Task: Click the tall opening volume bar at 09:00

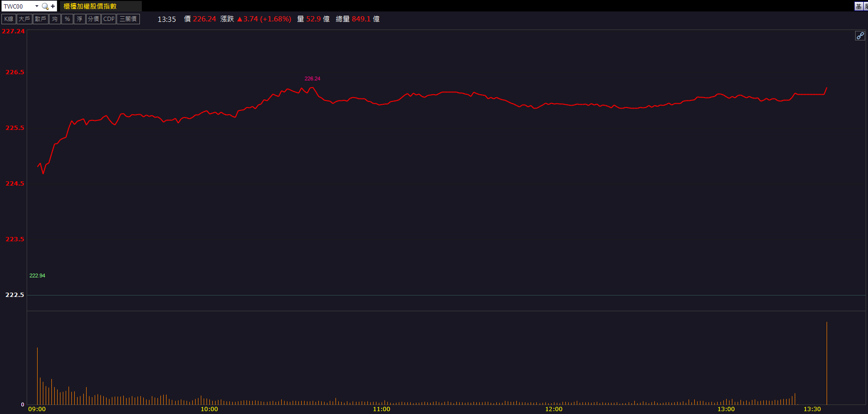Action: tap(37, 376)
